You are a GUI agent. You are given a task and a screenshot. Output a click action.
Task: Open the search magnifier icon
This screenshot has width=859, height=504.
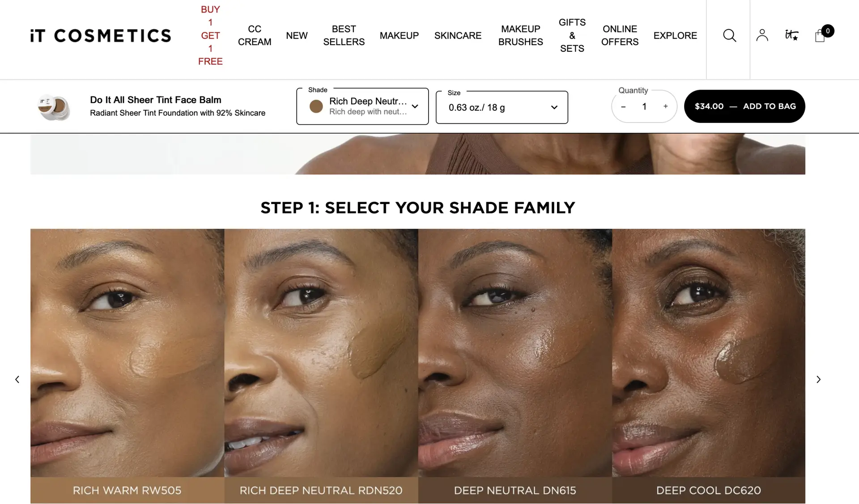[x=729, y=35]
